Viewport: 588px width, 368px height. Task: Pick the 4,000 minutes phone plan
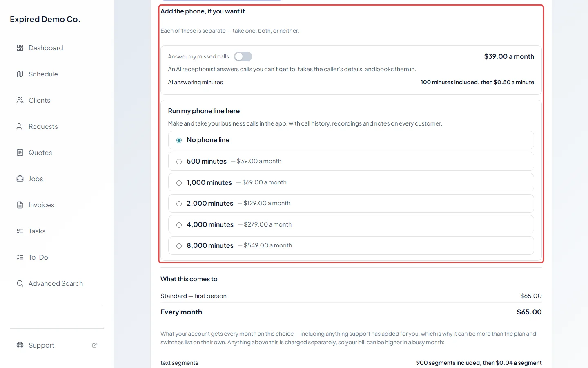click(351, 224)
